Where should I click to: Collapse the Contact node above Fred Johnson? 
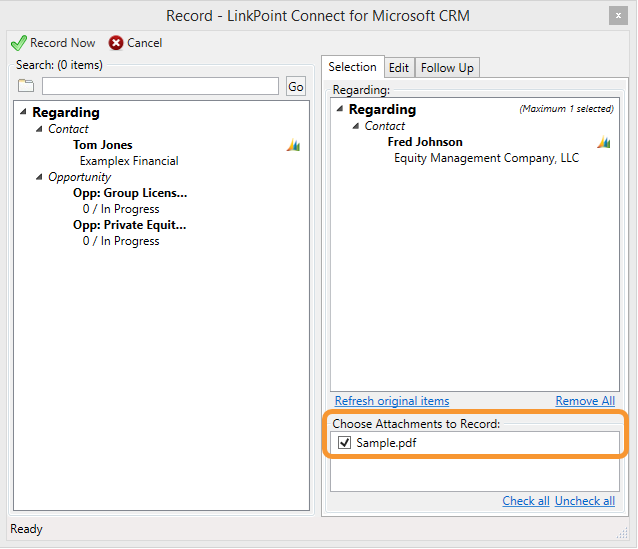tap(356, 126)
